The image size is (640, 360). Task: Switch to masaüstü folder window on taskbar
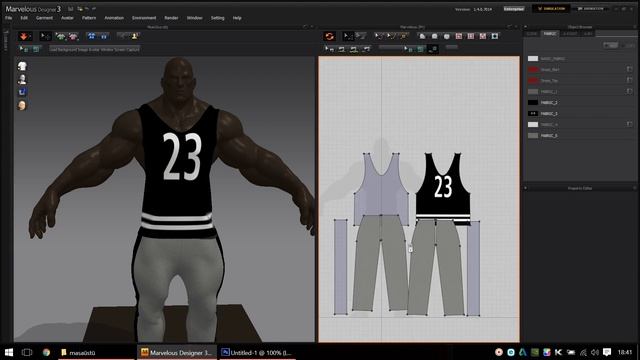click(96, 352)
